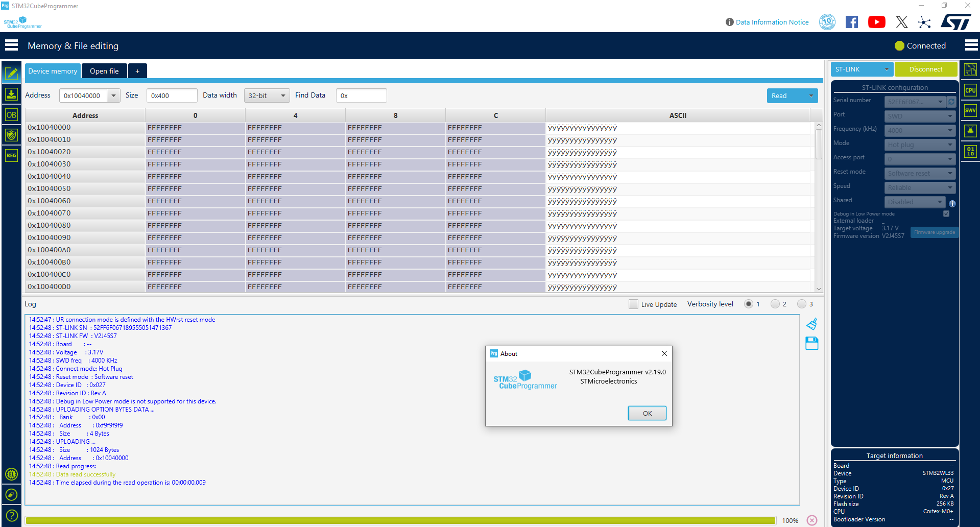
Task: Select verbosity level 3
Action: [x=802, y=304]
